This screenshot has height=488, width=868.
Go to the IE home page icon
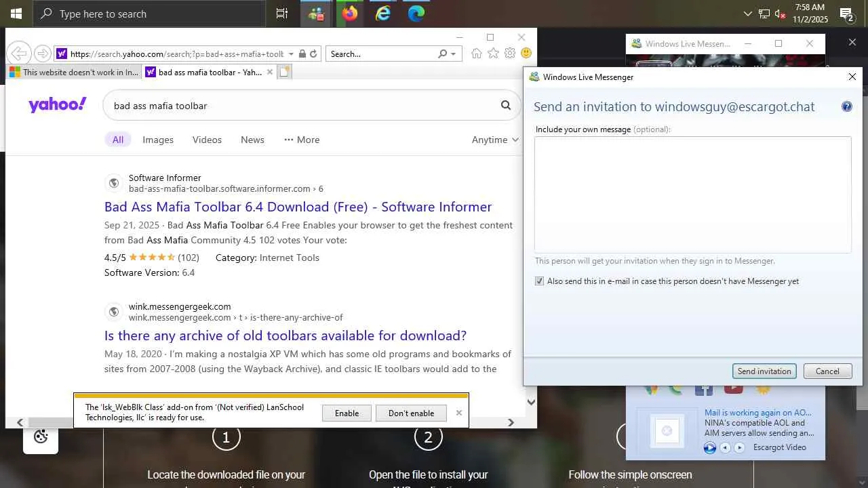477,53
